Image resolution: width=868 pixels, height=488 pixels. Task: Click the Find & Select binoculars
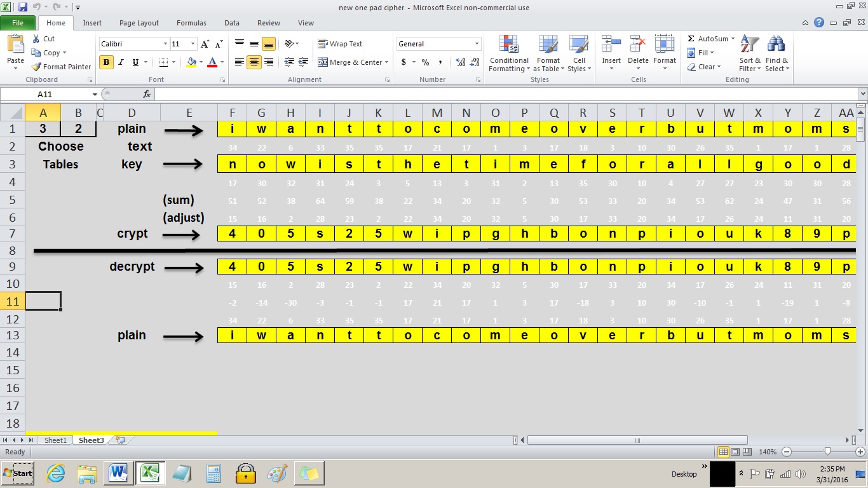[x=776, y=44]
